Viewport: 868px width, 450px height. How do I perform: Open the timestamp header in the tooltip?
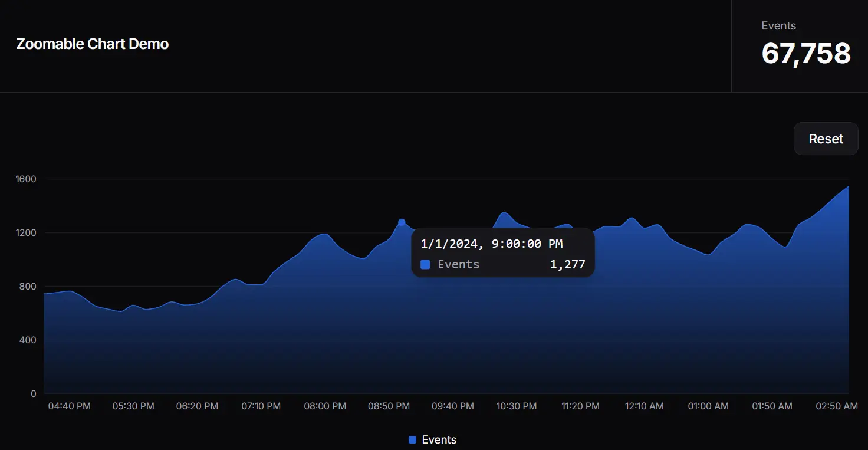point(491,244)
